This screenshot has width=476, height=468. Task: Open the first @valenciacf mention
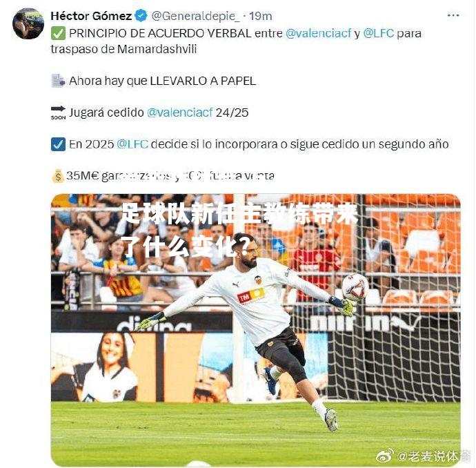[x=318, y=33]
